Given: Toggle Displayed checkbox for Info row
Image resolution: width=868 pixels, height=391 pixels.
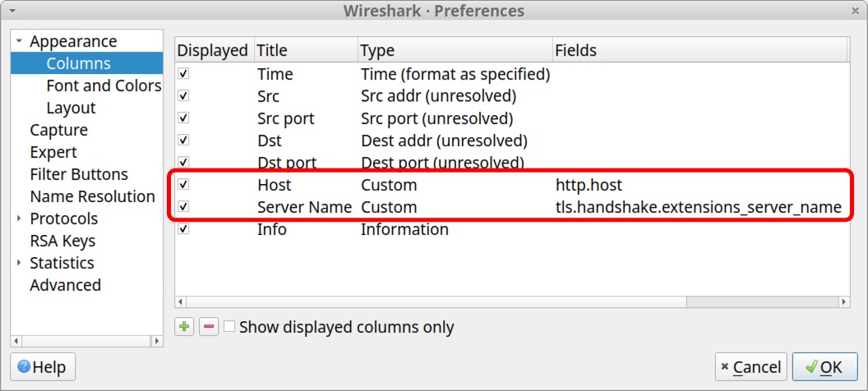Looking at the screenshot, I should (184, 228).
